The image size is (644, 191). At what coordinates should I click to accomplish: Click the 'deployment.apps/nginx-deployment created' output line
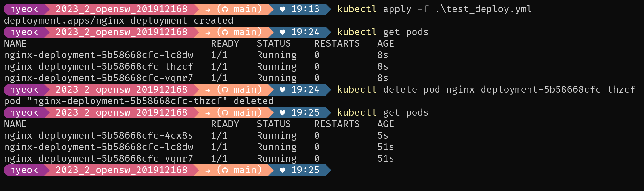coord(119,20)
